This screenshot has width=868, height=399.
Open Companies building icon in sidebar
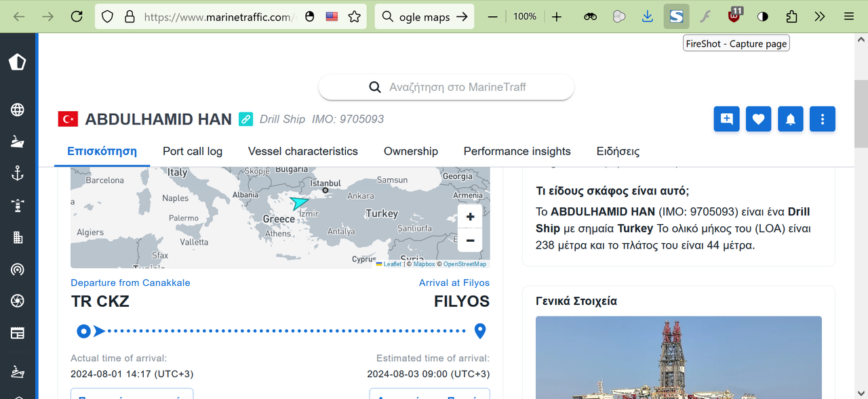pos(17,237)
